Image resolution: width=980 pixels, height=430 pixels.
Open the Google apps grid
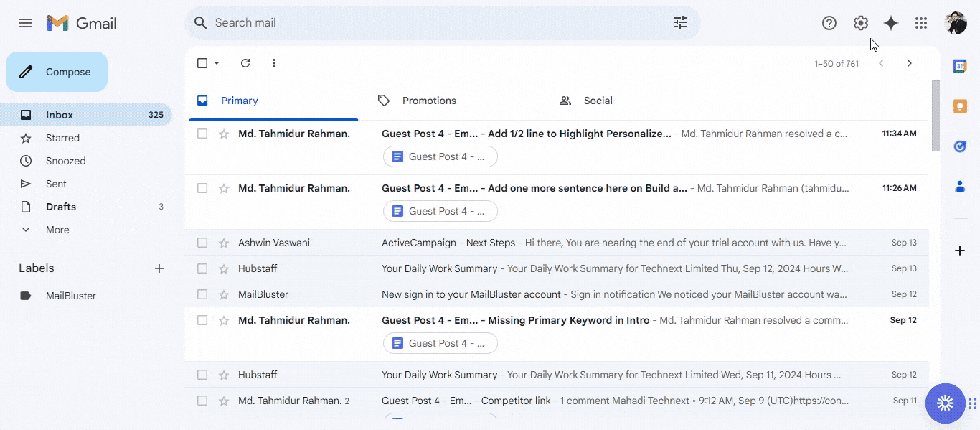tap(920, 22)
